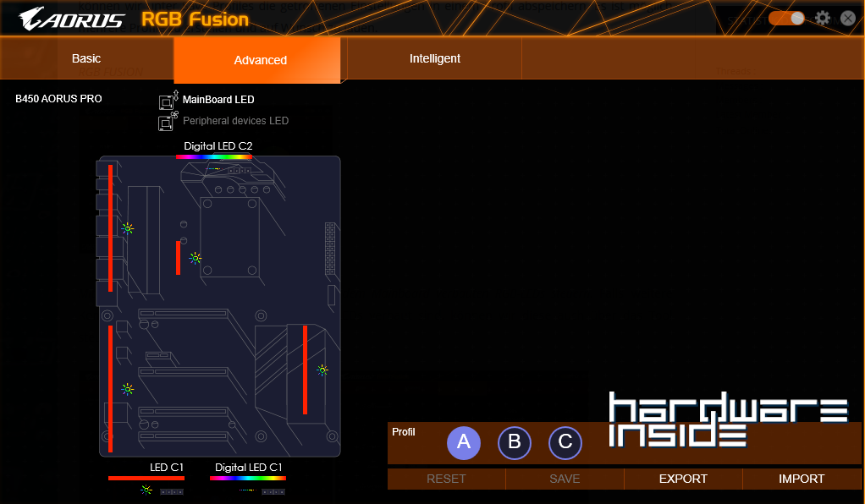
Task: Select the Peripheral devices LED icon
Action: point(168,121)
